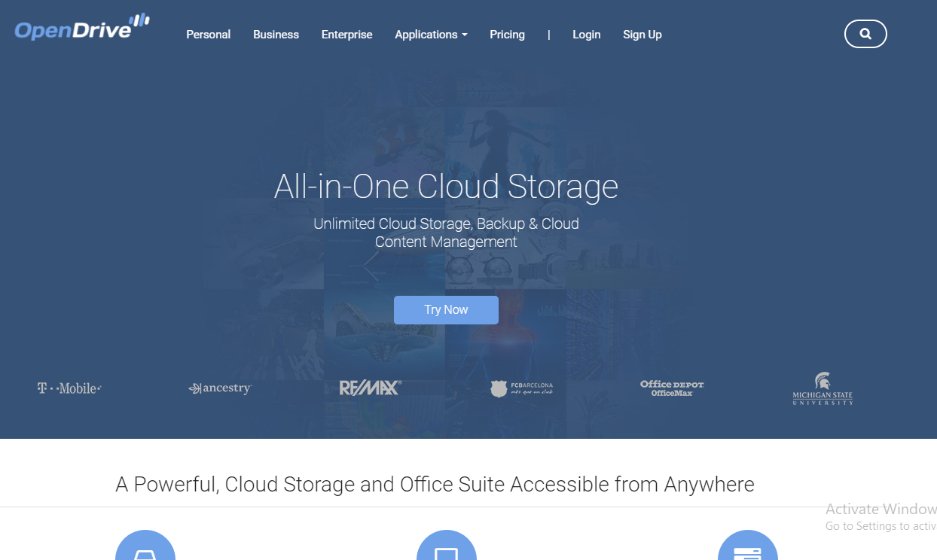Open the search magnifier button

click(865, 34)
